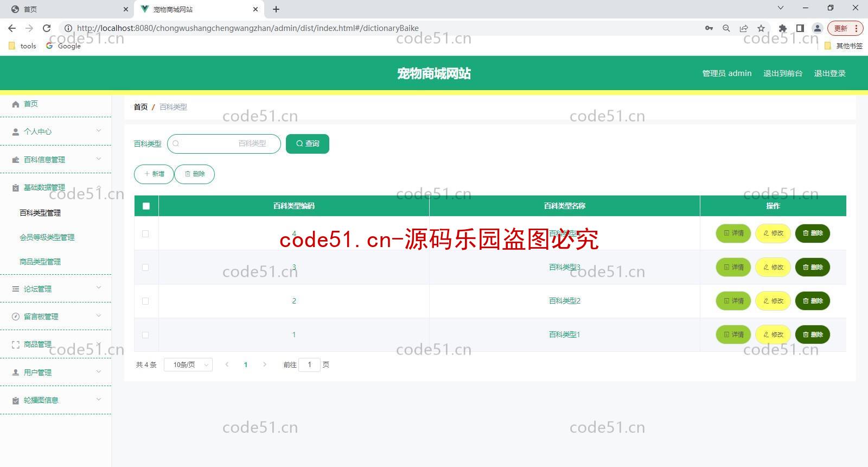The image size is (868, 467).
Task: Click 修改 for row 百科类型1
Action: [x=773, y=335]
